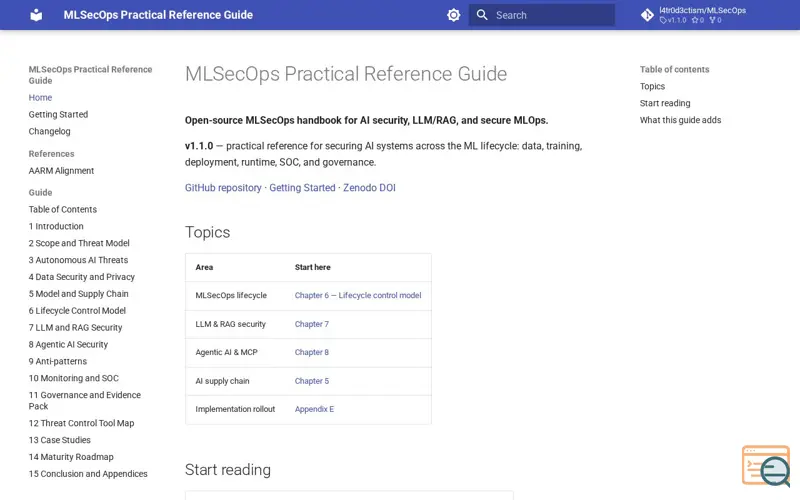800x500 pixels.
Task: Open 13 Case Studies
Action: pyautogui.click(x=60, y=440)
